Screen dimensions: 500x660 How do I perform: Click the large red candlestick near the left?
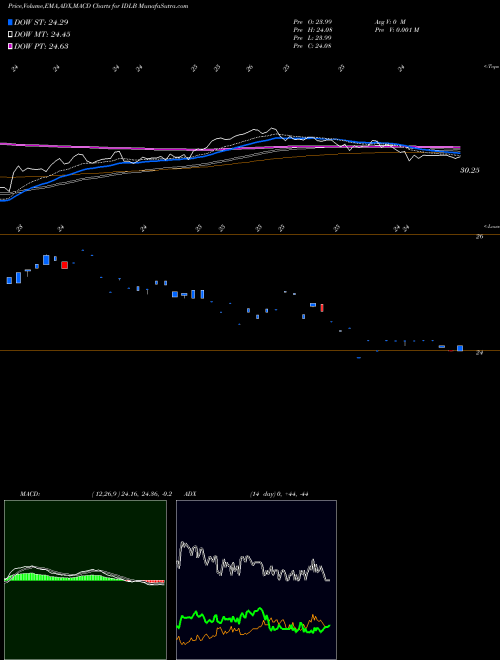tap(64, 265)
